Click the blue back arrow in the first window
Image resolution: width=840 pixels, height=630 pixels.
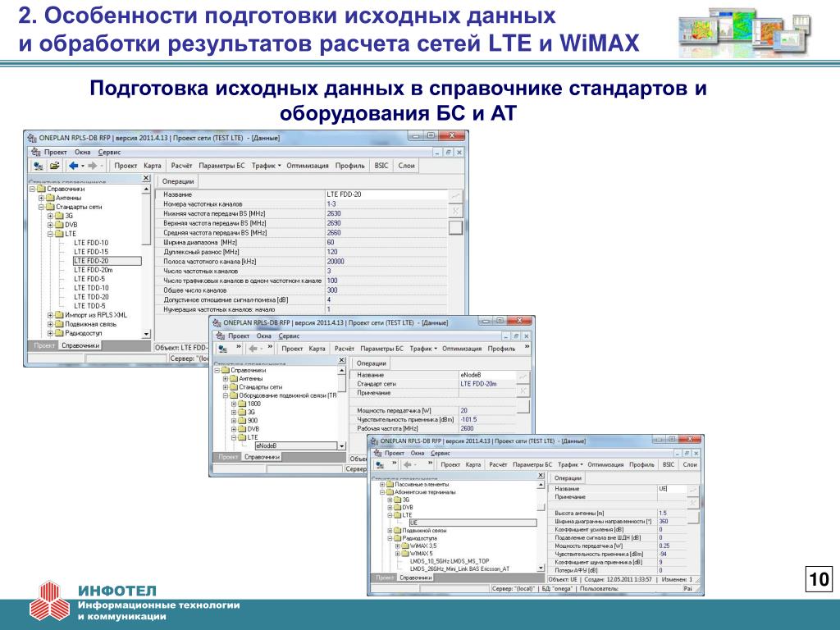[x=73, y=166]
